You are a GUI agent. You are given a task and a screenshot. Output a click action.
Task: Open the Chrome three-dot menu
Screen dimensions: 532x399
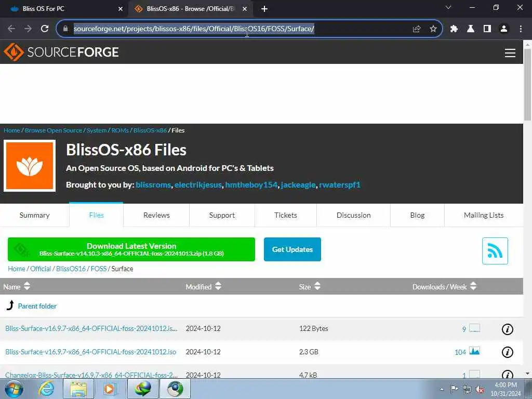pos(521,29)
